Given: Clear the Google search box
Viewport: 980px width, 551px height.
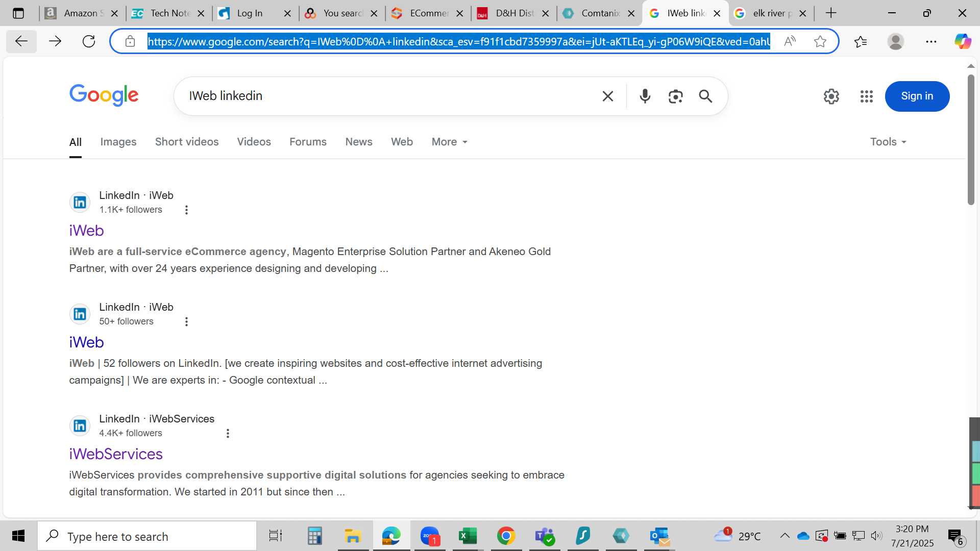Looking at the screenshot, I should coord(607,96).
